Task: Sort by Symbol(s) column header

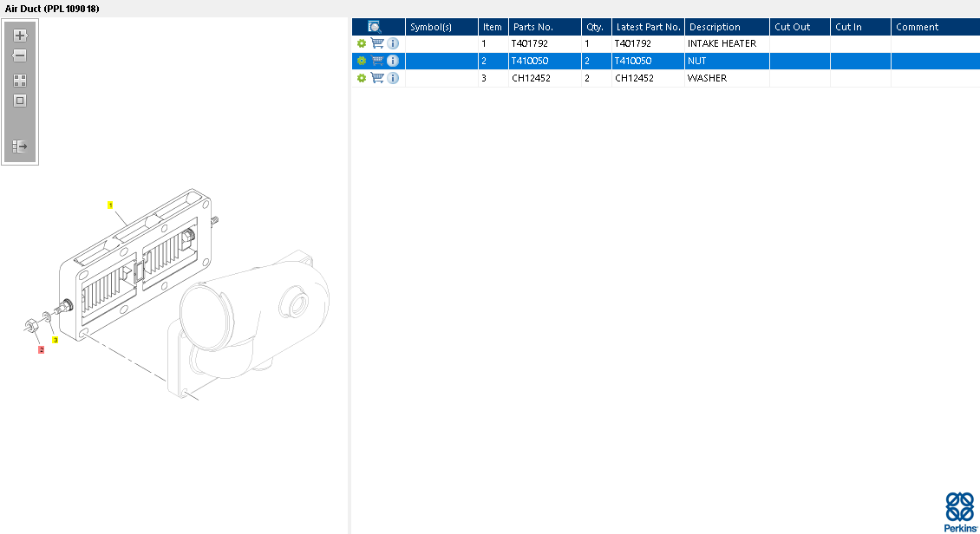Action: [x=442, y=27]
